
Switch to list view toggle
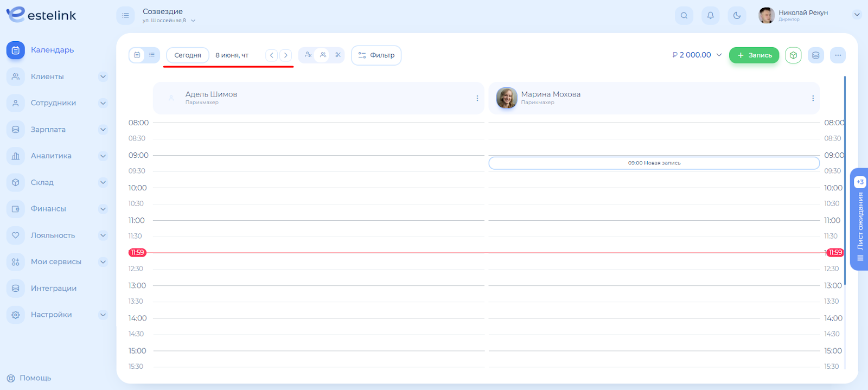152,55
